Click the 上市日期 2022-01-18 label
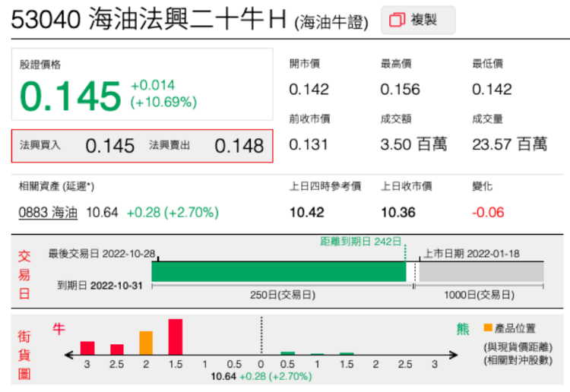The image size is (570, 392). click(x=471, y=254)
